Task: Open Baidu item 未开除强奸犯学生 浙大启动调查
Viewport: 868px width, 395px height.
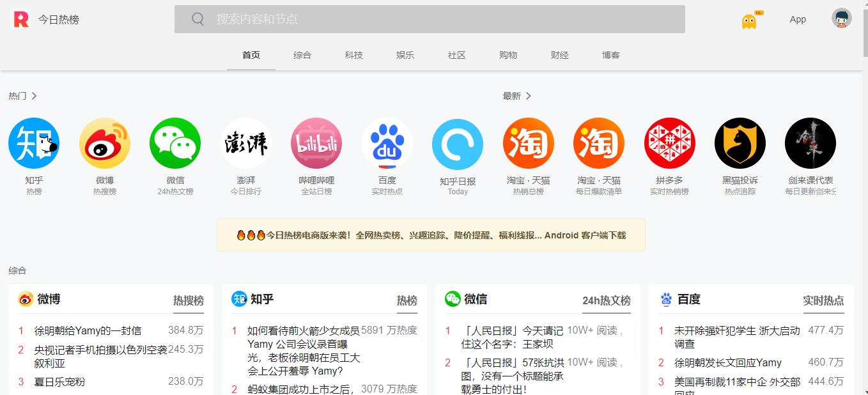Action: 737,337
